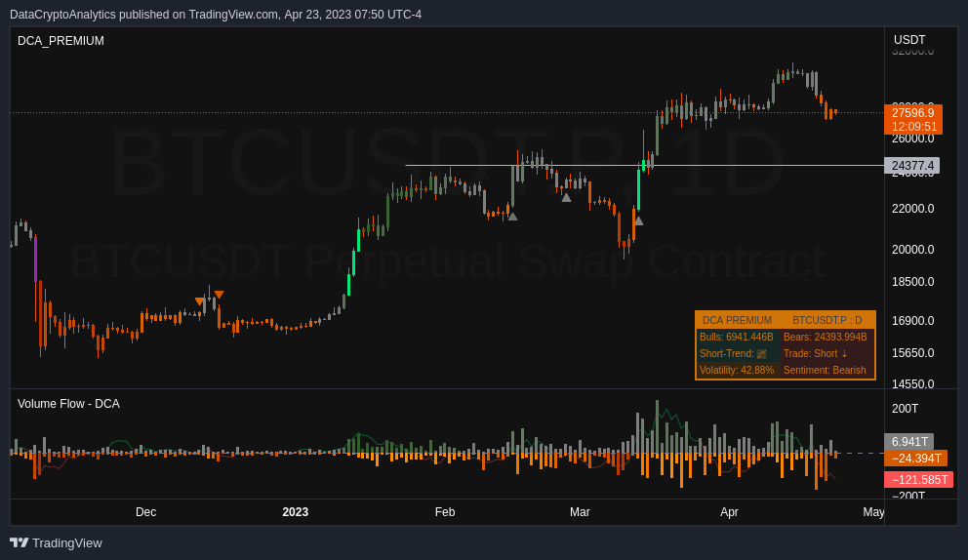968x560 pixels.
Task: Click the horizontal line price label 24377.4
Action: tap(911, 166)
